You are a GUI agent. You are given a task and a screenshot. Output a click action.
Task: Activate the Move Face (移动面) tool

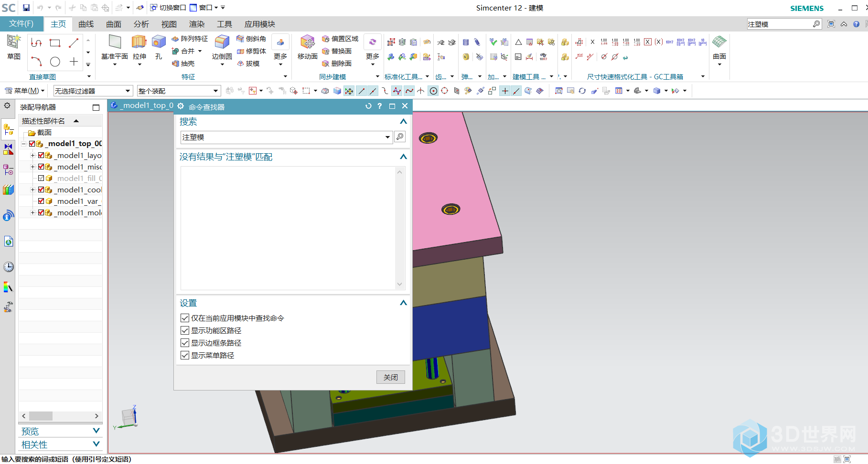[307, 47]
